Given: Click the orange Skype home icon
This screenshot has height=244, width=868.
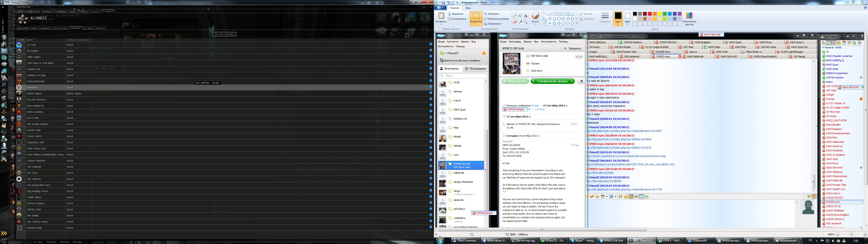Looking at the screenshot, I should (x=484, y=53).
